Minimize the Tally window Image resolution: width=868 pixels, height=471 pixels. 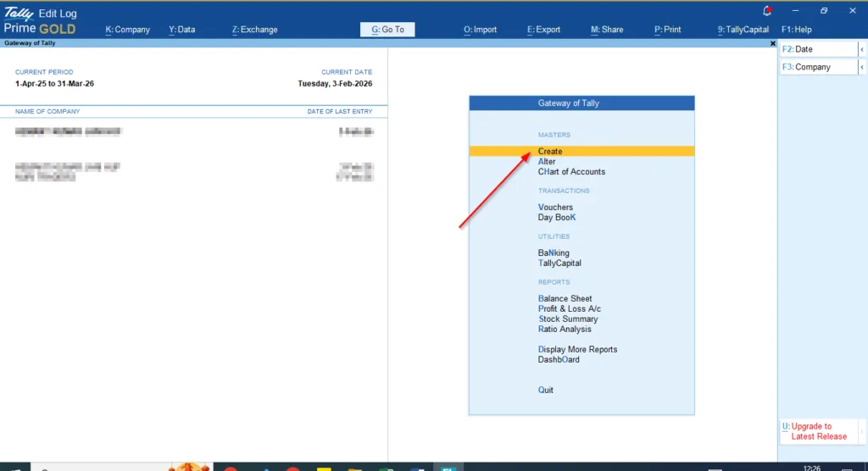tap(795, 10)
